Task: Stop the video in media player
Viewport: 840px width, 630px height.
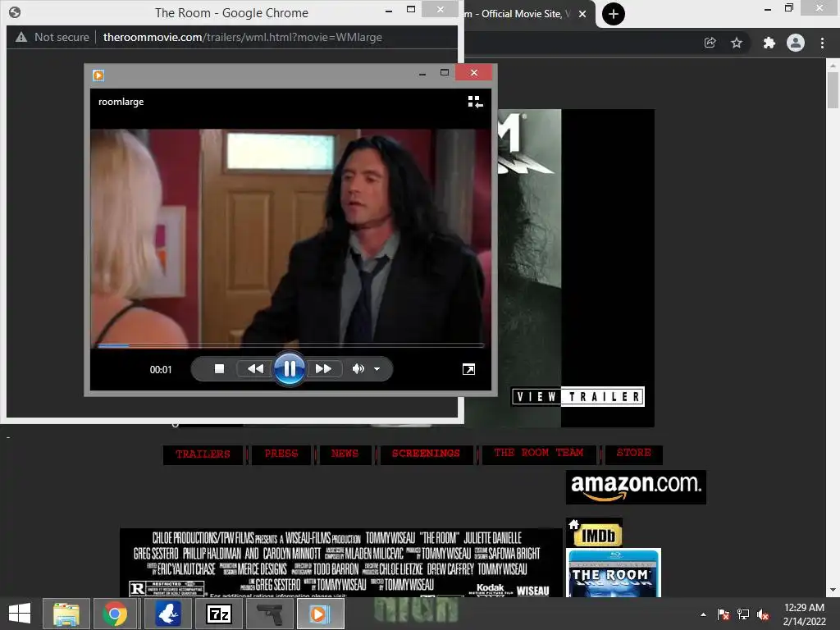Action: 219,368
